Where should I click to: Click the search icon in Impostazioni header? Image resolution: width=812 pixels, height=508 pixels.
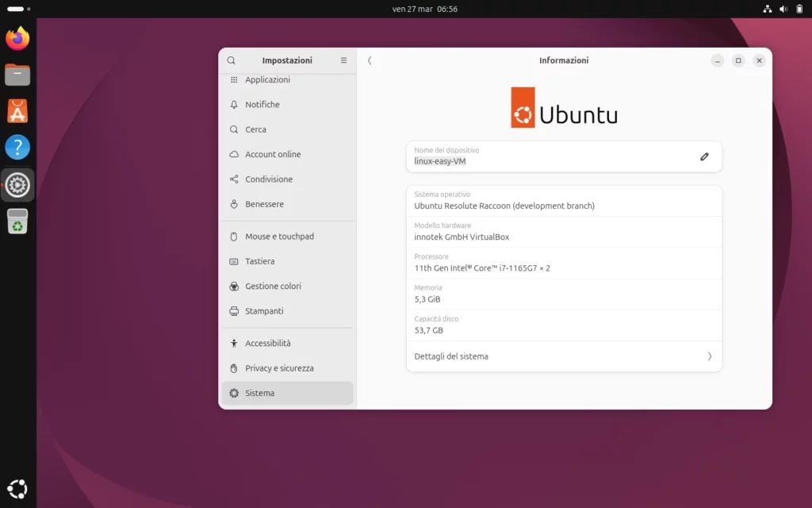[x=231, y=60]
